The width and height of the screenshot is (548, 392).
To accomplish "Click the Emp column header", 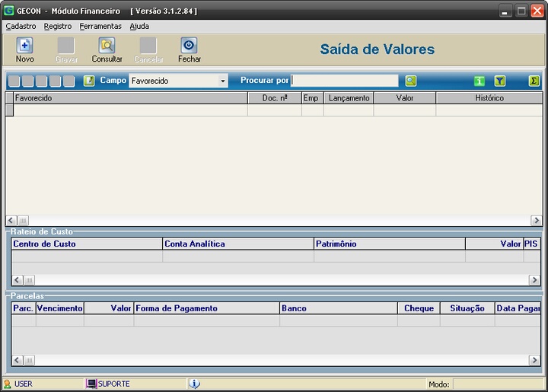I will click(313, 98).
